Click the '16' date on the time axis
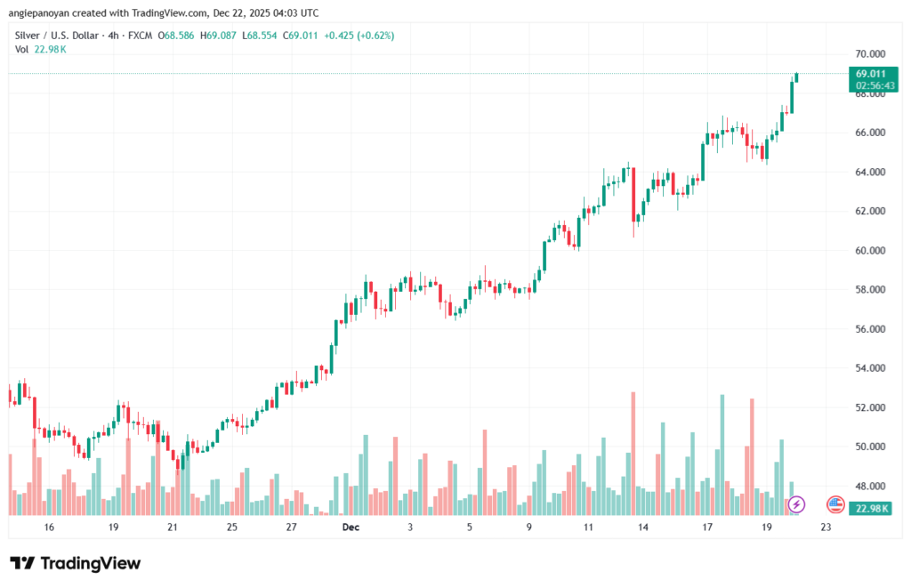The image size is (911, 588). [x=49, y=528]
